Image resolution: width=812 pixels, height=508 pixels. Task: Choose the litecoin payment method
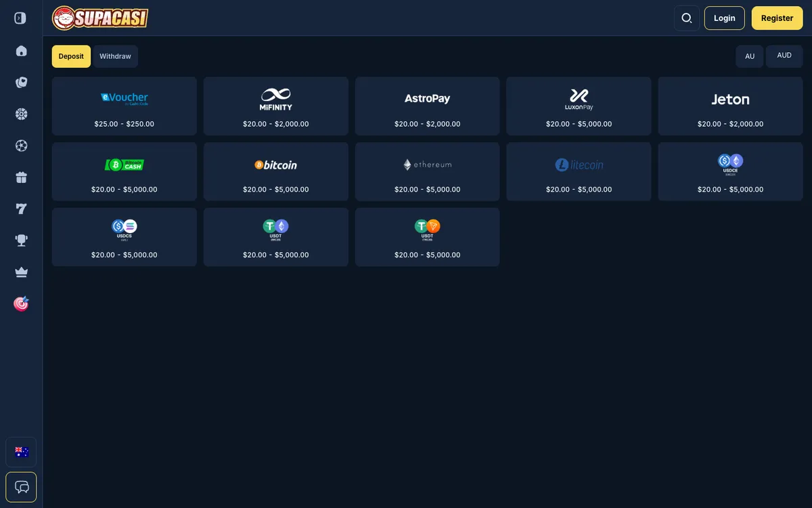pos(579,171)
